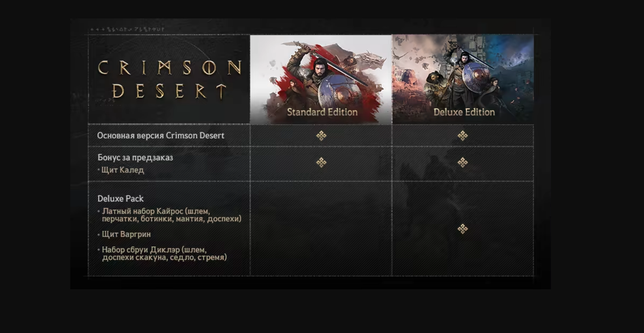Click the Бонус за предзаказ heading

tap(135, 158)
